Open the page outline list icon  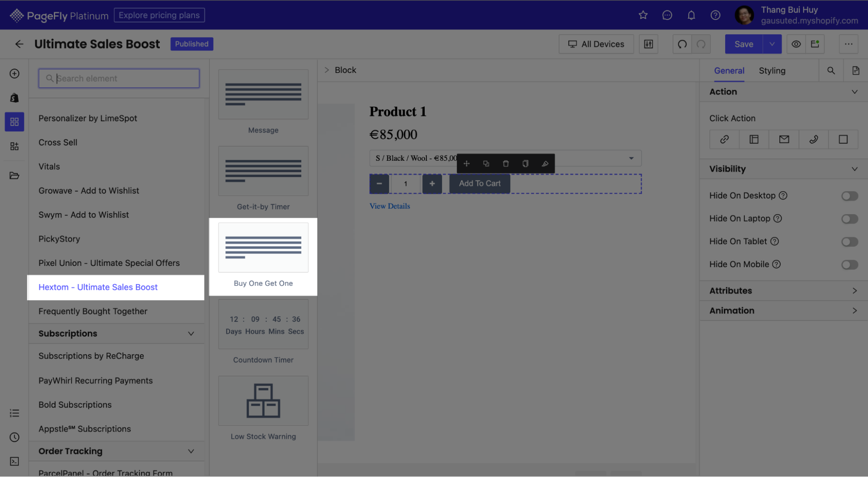click(14, 413)
